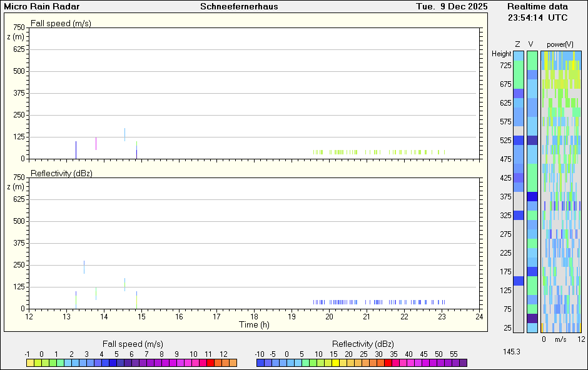Click the blue -10 dBz reflectivity legend swatch
The image size is (588, 370).
tap(260, 362)
